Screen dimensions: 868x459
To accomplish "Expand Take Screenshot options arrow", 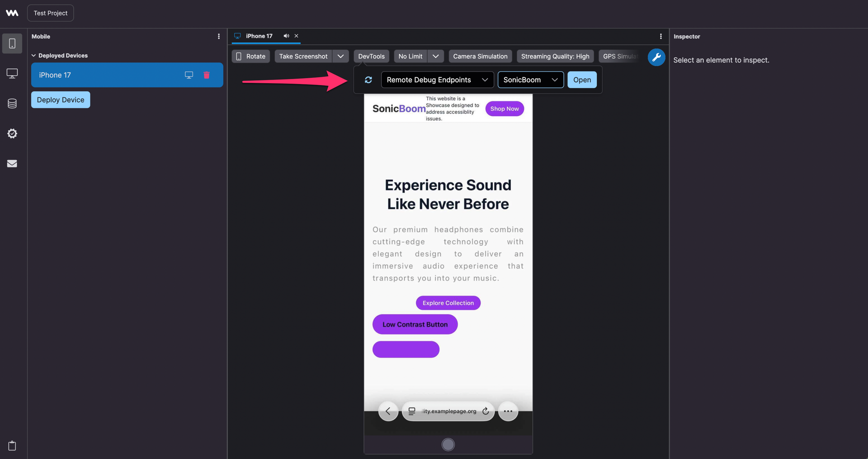I will 341,56.
